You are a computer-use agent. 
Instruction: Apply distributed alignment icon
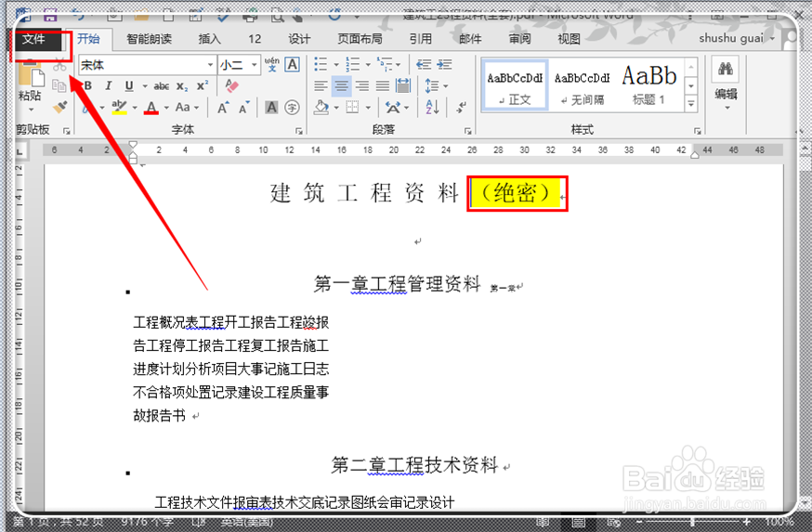(x=403, y=86)
